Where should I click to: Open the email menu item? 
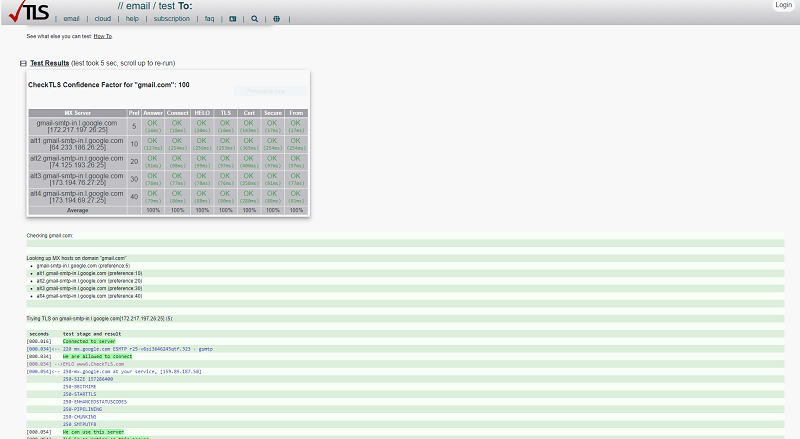tap(70, 18)
